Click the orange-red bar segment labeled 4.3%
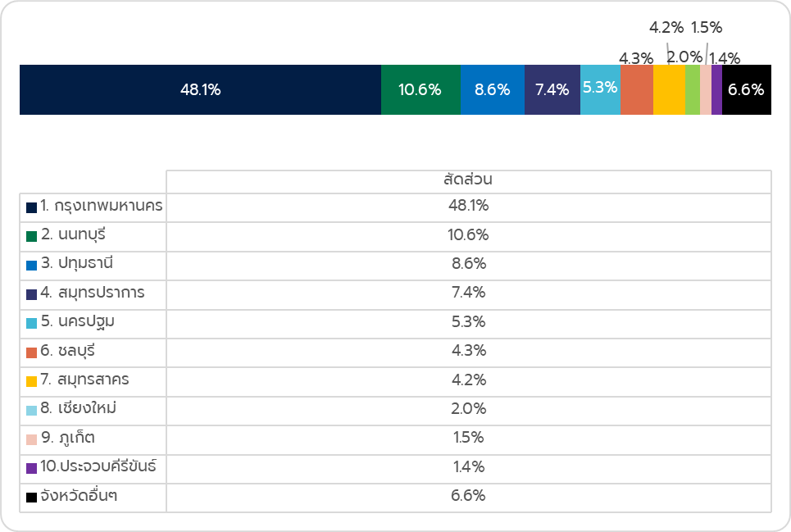The image size is (791, 532). [637, 90]
